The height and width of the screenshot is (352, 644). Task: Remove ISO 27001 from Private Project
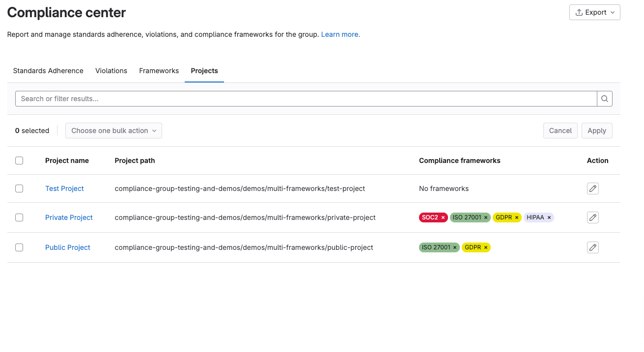485,217
